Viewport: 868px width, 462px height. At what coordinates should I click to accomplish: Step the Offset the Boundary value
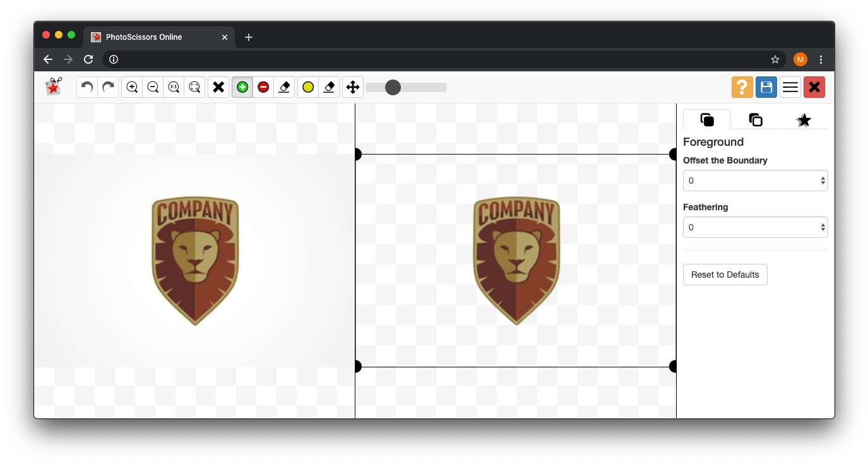tap(823, 181)
